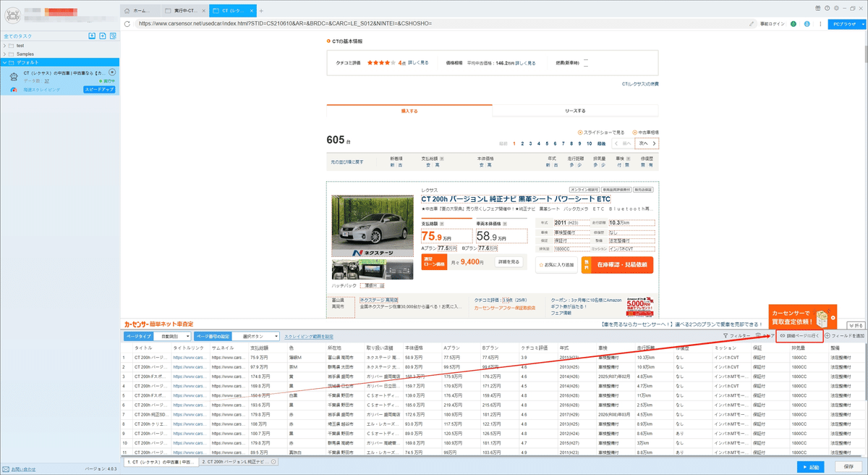Reload the page with the refresh icon
The width and height of the screenshot is (868, 475).
pos(127,23)
